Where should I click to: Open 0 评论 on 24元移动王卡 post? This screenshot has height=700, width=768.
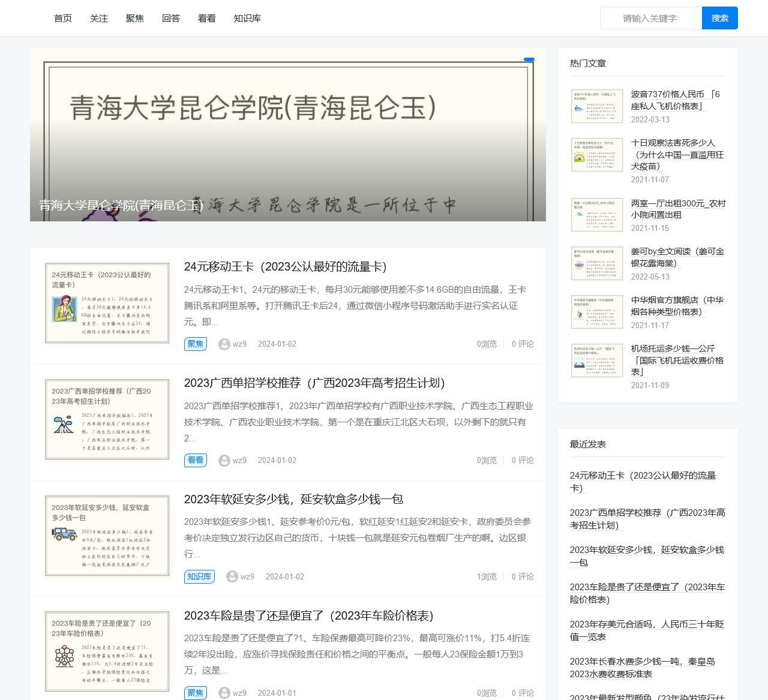pos(523,344)
